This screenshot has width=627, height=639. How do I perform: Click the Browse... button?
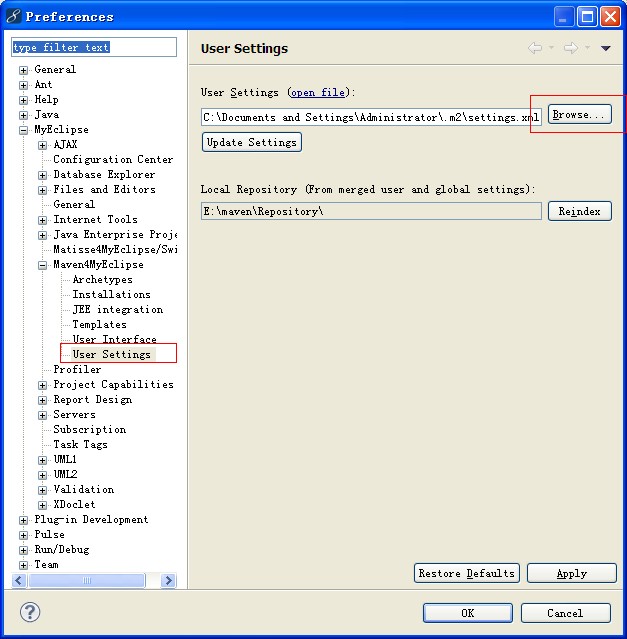click(579, 115)
